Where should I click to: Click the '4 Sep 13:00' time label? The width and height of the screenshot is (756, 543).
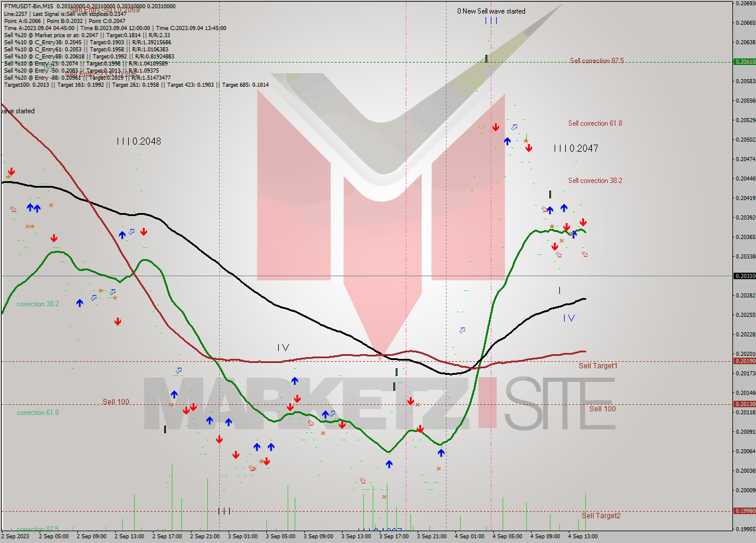click(582, 537)
